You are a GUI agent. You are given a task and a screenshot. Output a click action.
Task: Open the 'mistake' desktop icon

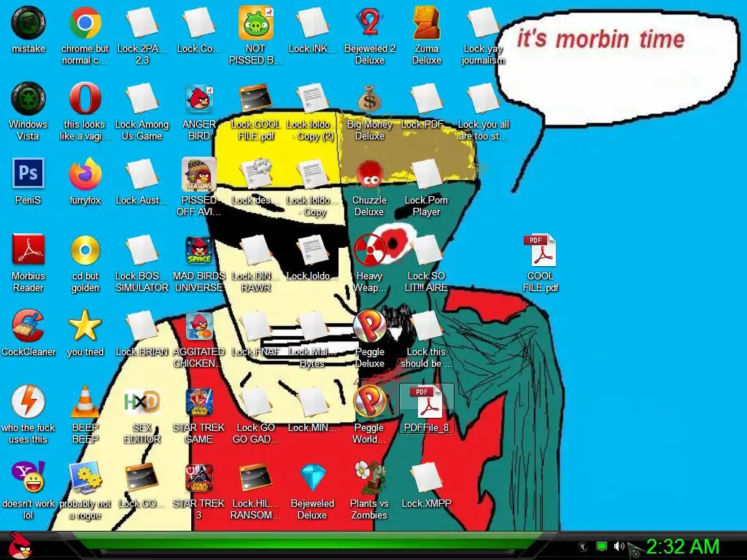tap(28, 23)
